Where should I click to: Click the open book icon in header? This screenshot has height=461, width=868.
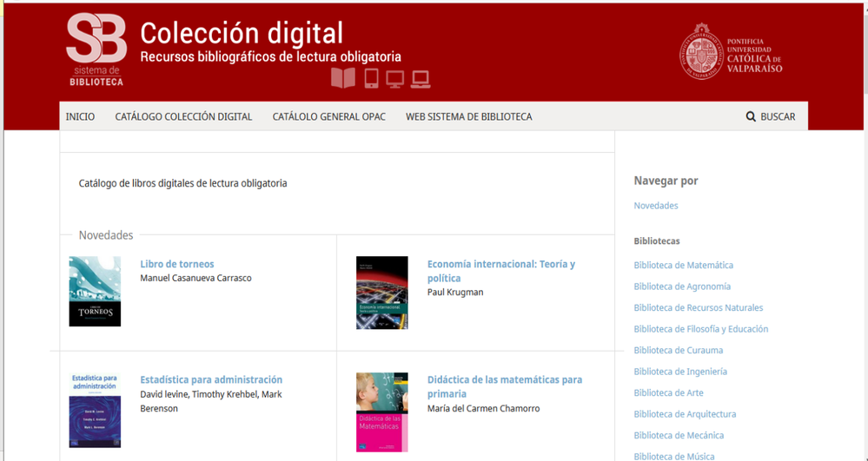click(343, 78)
